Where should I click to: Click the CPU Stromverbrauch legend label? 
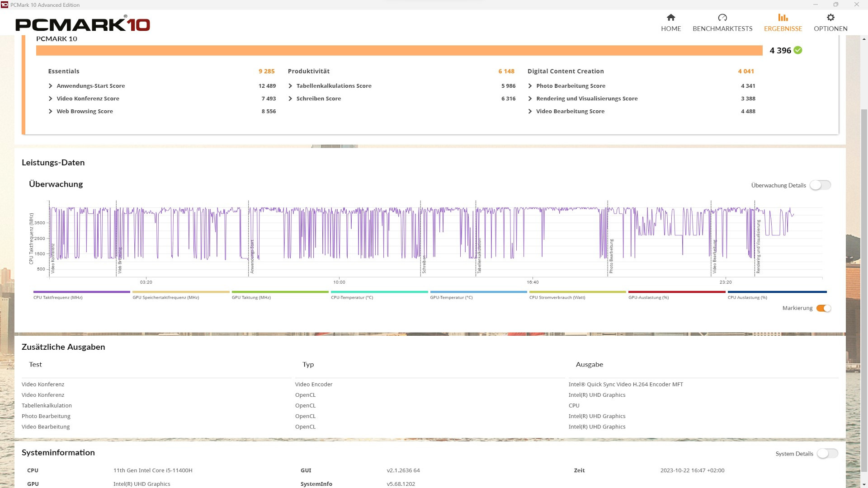point(557,297)
